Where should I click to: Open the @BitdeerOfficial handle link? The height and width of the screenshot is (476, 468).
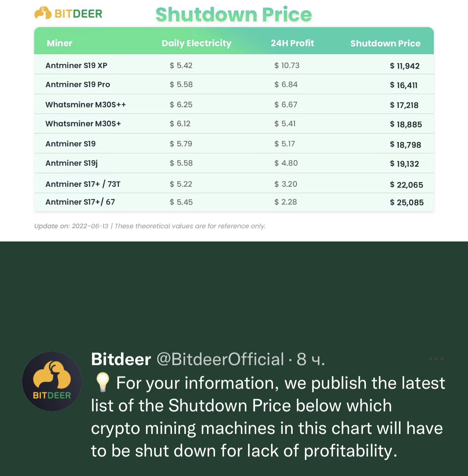220,359
